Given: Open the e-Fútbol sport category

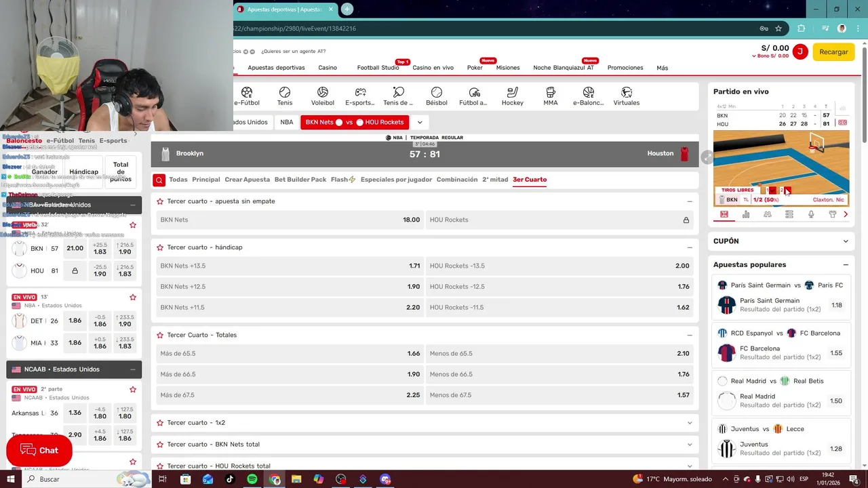Looking at the screenshot, I should tap(247, 96).
